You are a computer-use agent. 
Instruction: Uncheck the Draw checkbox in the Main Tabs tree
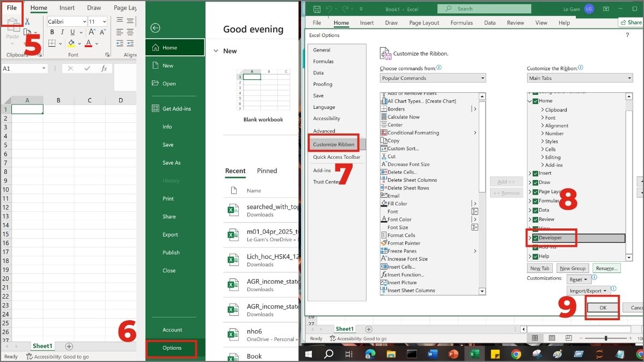[x=536, y=182]
